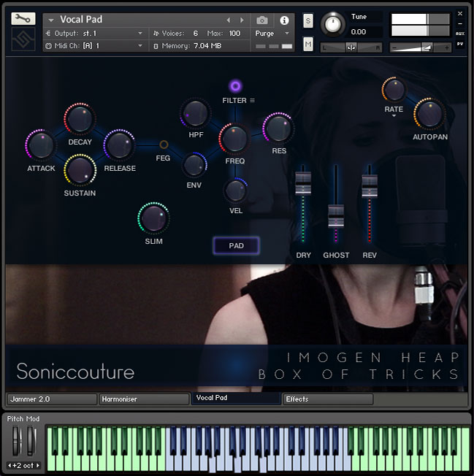The image size is (474, 476).
Task: Select the Vocal Pad tab
Action: point(236,398)
